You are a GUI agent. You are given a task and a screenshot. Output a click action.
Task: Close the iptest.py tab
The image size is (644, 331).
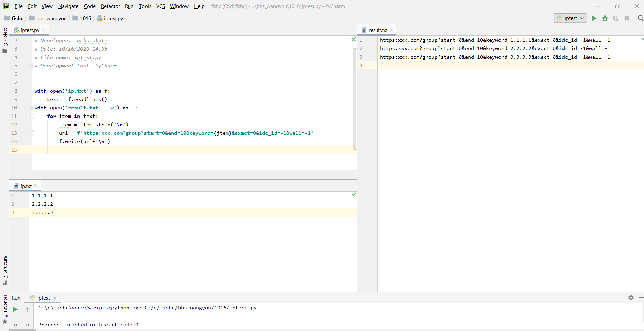click(43, 30)
